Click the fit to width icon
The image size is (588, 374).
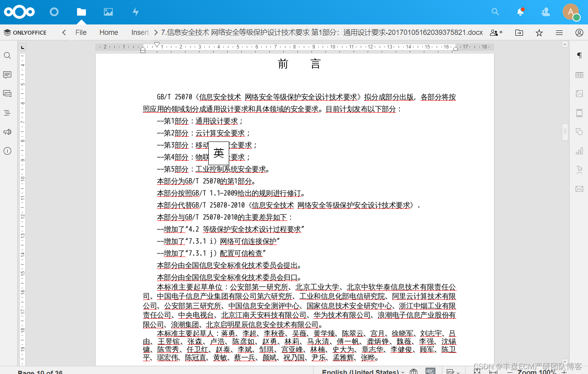(x=493, y=372)
